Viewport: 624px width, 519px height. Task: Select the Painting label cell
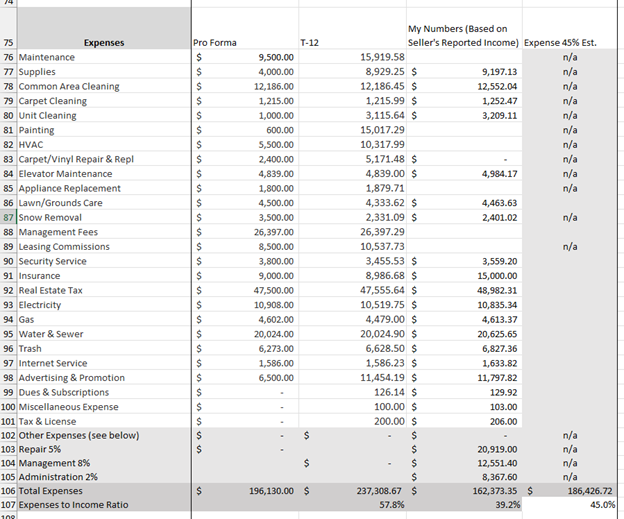[104, 130]
